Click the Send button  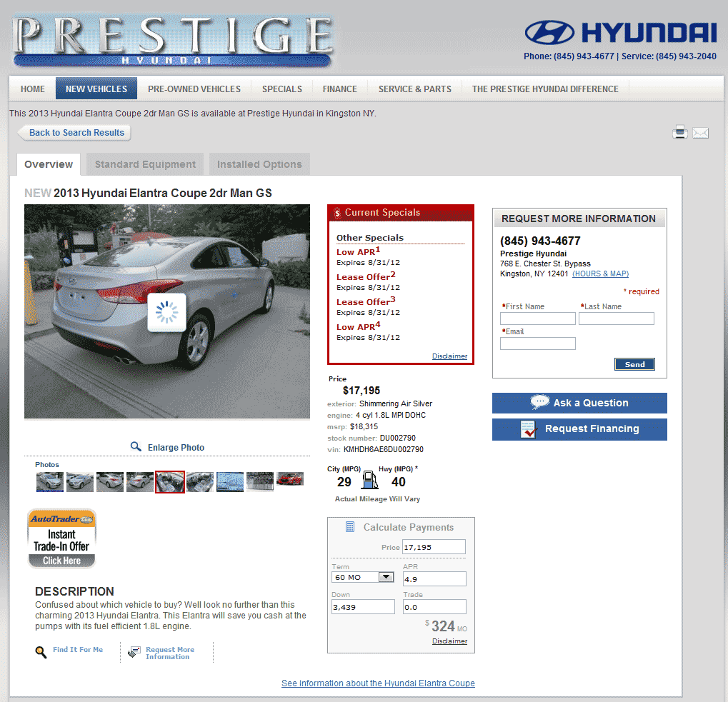[634, 364]
